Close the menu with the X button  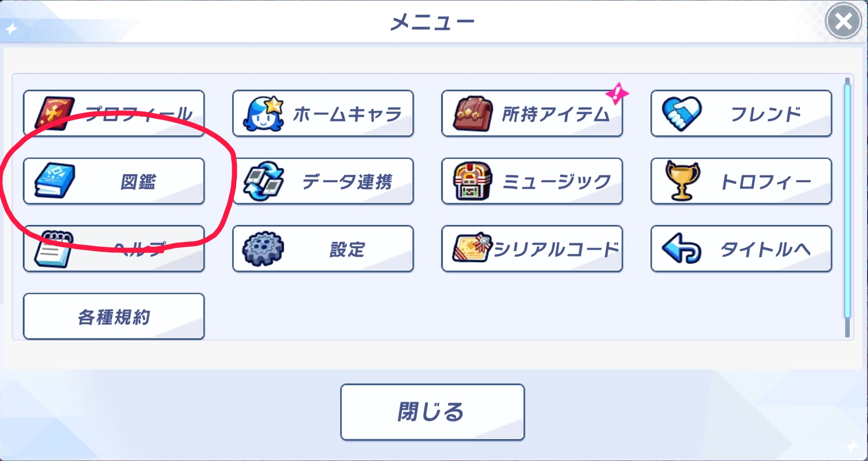844,21
